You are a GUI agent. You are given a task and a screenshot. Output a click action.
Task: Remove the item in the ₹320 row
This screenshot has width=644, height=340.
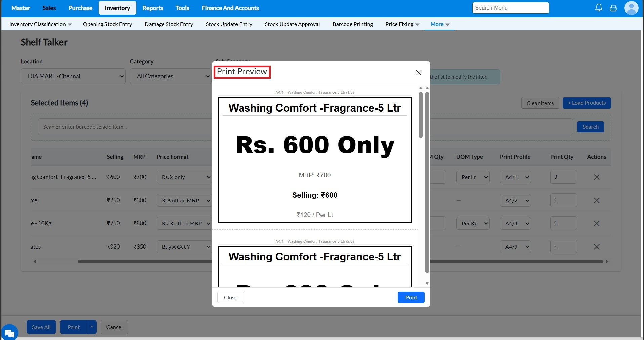[597, 247]
